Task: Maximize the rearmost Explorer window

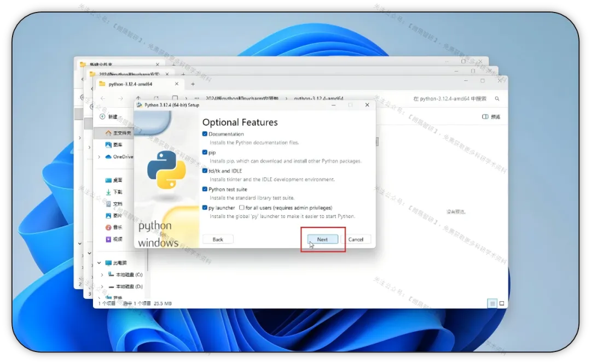Action: [463, 61]
